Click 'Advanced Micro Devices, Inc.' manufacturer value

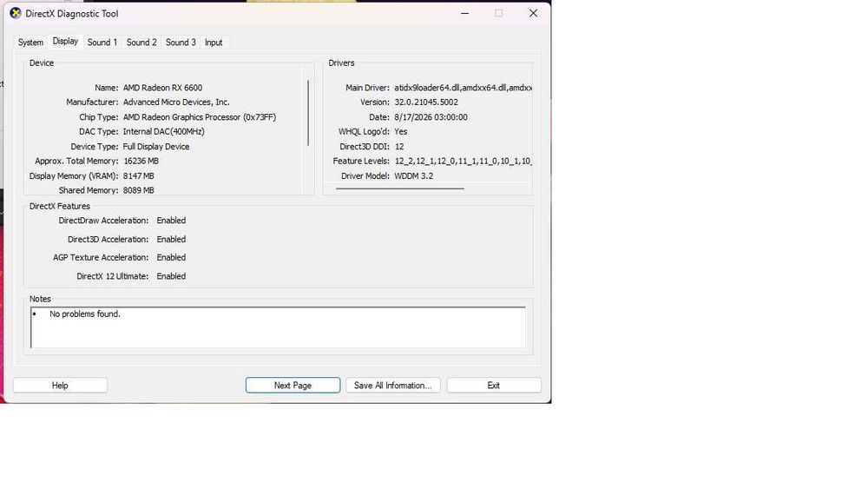pos(176,102)
